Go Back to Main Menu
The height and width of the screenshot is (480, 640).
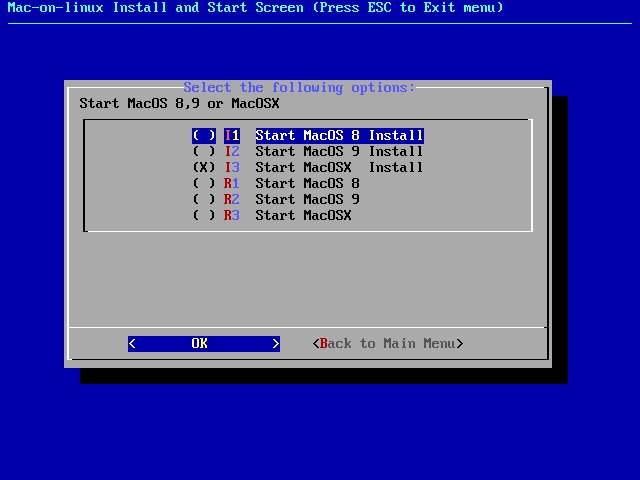pos(388,344)
